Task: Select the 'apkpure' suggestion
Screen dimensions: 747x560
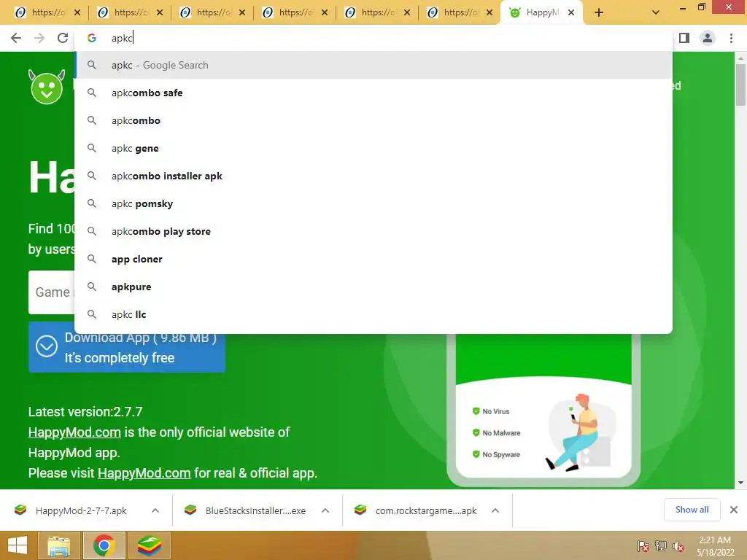Action: [373, 286]
